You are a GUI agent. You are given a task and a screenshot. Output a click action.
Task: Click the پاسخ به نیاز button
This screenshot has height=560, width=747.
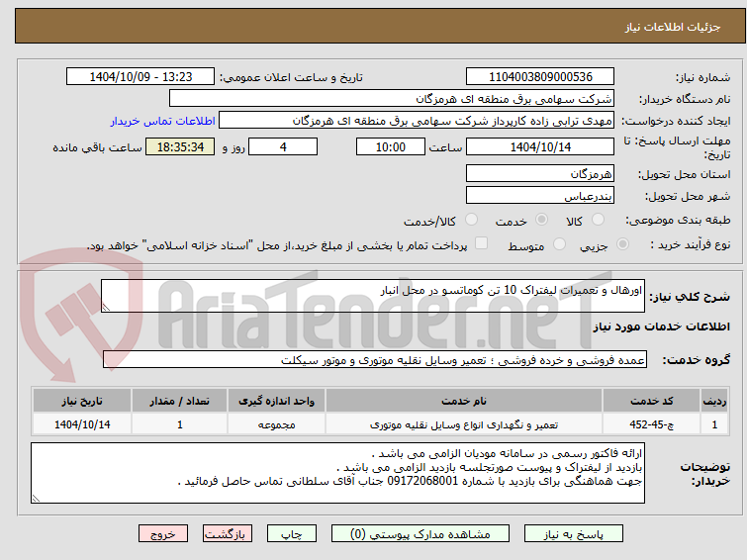click(x=573, y=534)
